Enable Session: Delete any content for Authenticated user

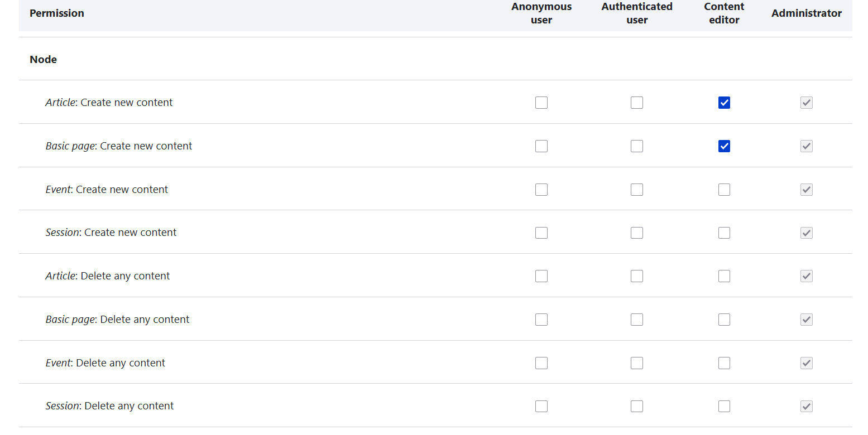(x=636, y=406)
